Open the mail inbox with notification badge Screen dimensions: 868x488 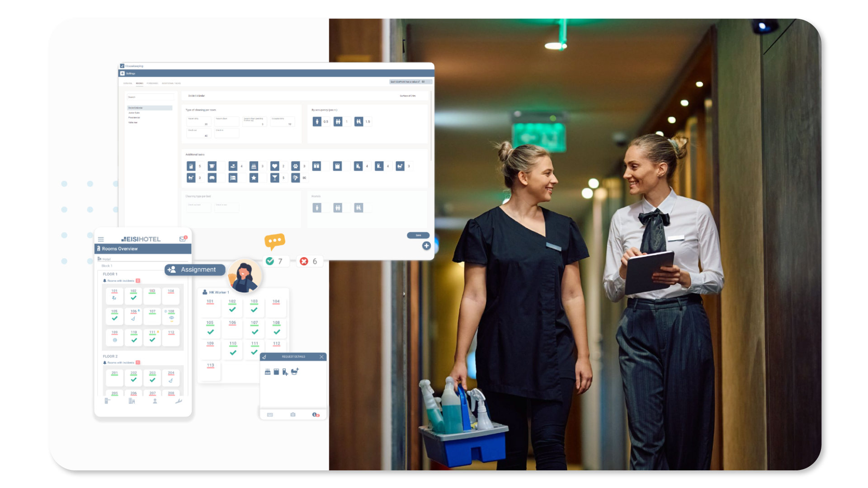[183, 239]
